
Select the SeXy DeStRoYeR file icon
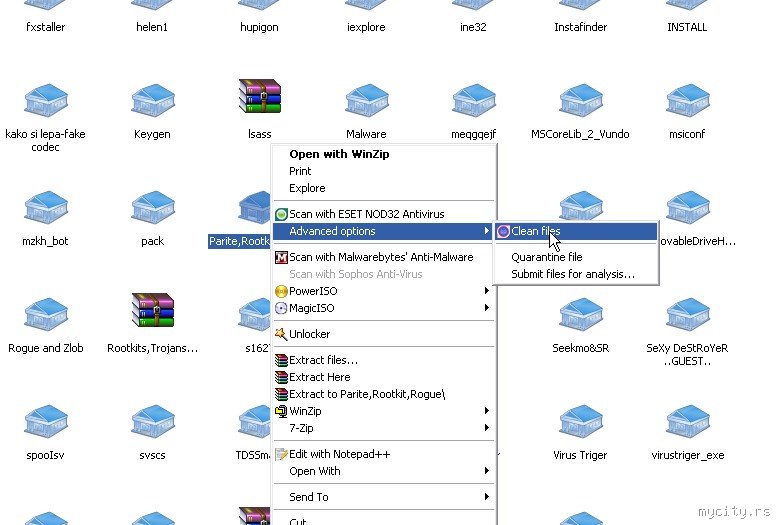coord(688,314)
